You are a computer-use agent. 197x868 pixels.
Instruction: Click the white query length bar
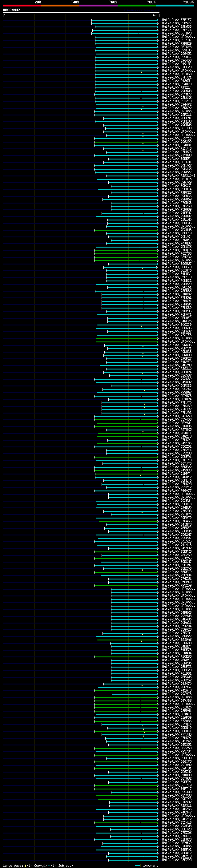(x=81, y=12)
